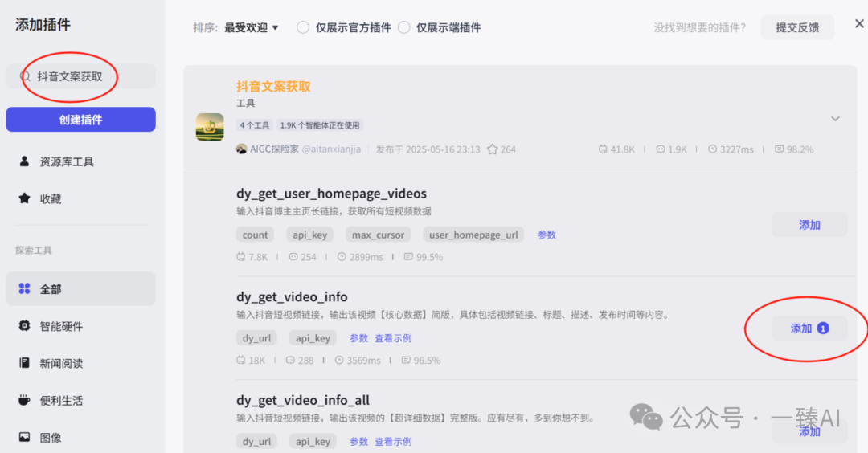Click the 1.9K 个智能体正在使用 tag

pos(319,125)
